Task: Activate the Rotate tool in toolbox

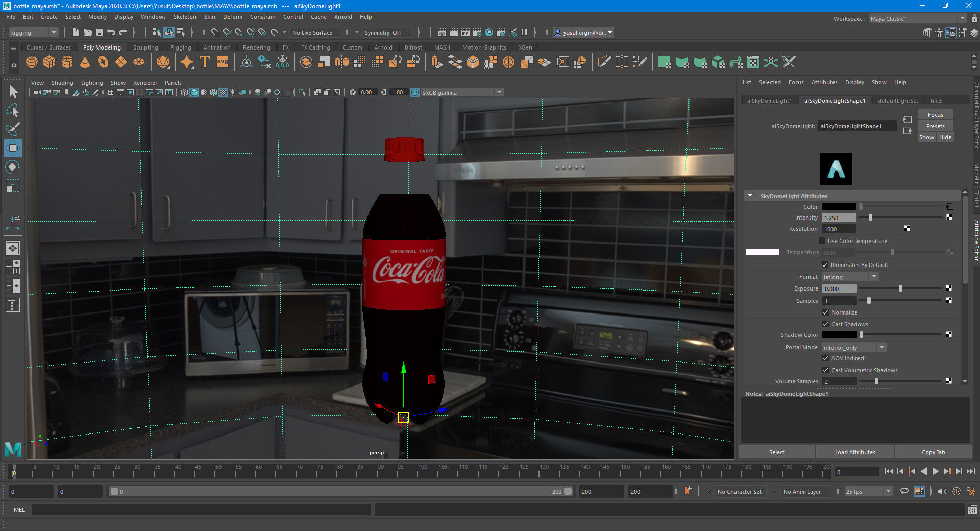Action: pyautogui.click(x=13, y=167)
